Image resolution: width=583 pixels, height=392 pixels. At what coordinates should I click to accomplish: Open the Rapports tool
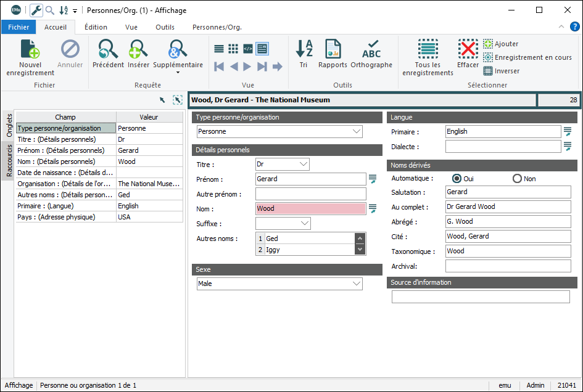pyautogui.click(x=333, y=49)
